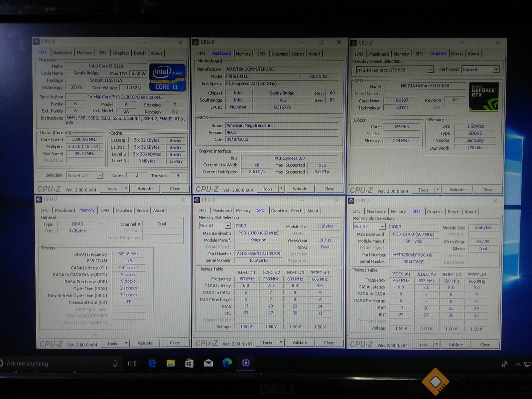This screenshot has height=399, width=532.
Task: Open Mail app from the taskbar
Action: tap(208, 363)
